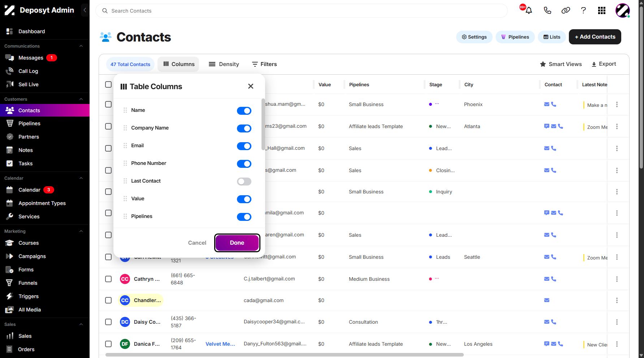
Task: Toggle off the Name column switch
Action: [x=244, y=111]
